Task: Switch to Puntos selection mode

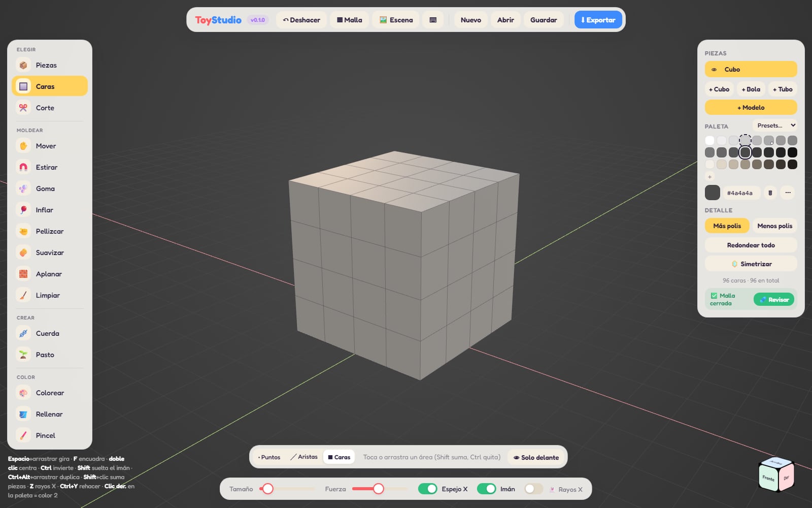Action: click(x=269, y=457)
